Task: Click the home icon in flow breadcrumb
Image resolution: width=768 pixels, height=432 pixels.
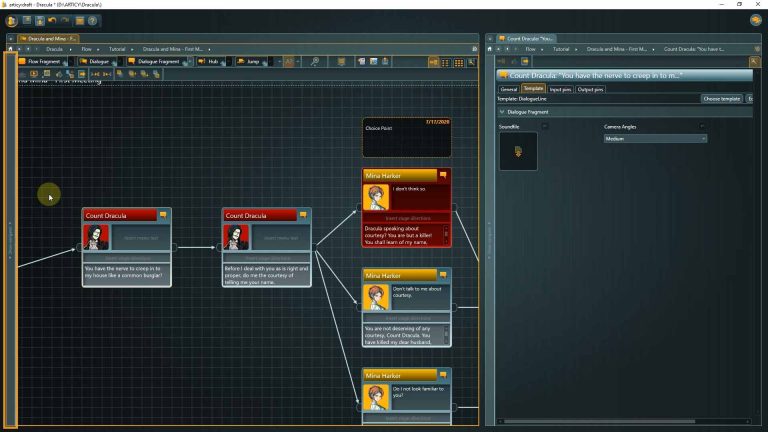Action: (10, 49)
